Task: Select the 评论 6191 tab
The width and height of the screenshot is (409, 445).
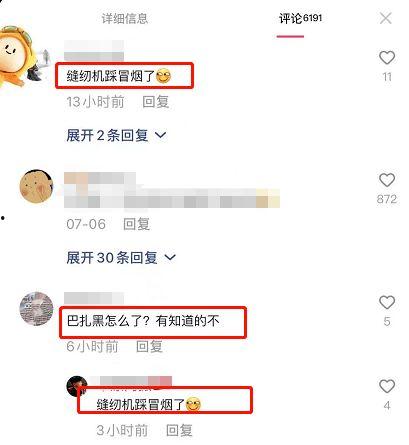Action: coord(301,18)
